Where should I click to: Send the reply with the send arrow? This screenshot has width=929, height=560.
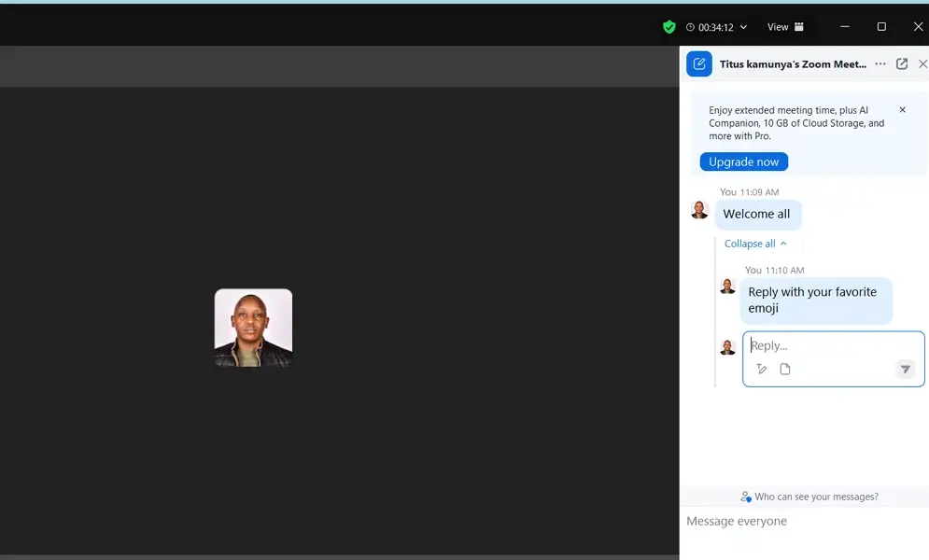[906, 370]
